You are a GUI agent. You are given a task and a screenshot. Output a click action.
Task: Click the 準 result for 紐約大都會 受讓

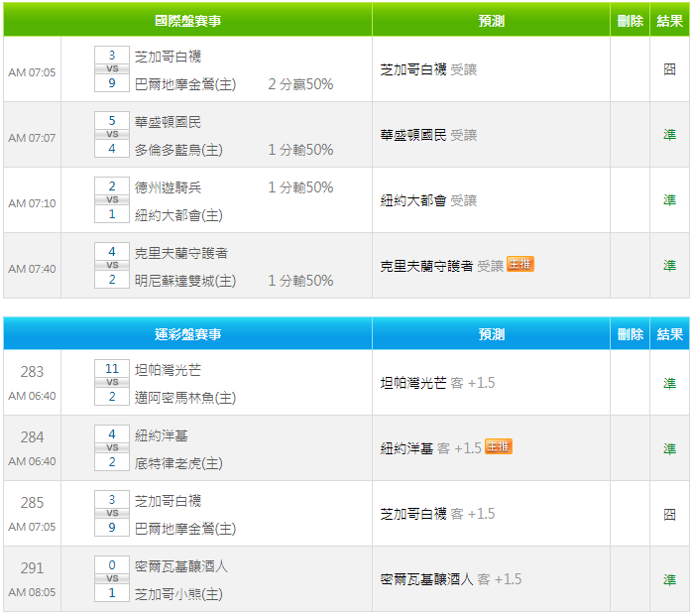click(x=669, y=200)
